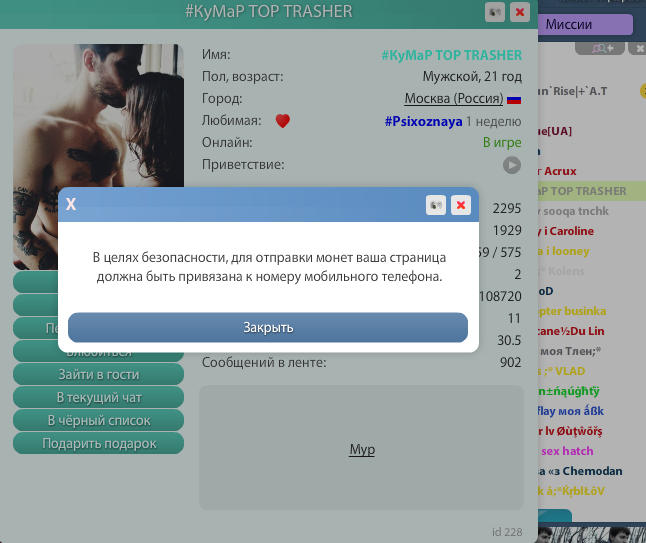Open the Мур status link
Image resolution: width=646 pixels, height=543 pixels.
coord(362,449)
